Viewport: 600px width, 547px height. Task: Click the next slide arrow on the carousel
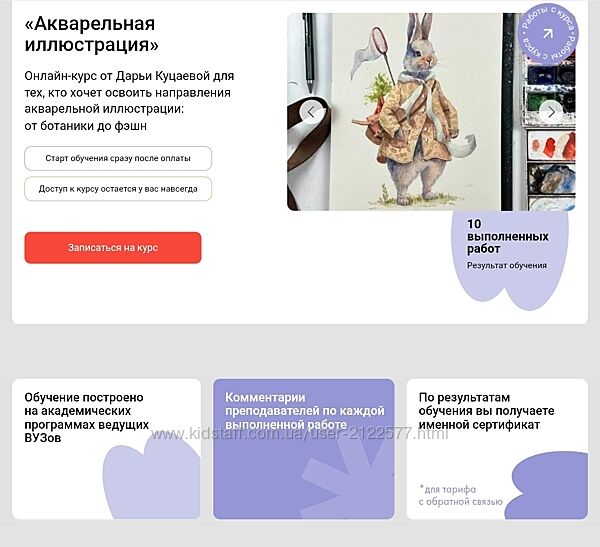coord(551,112)
